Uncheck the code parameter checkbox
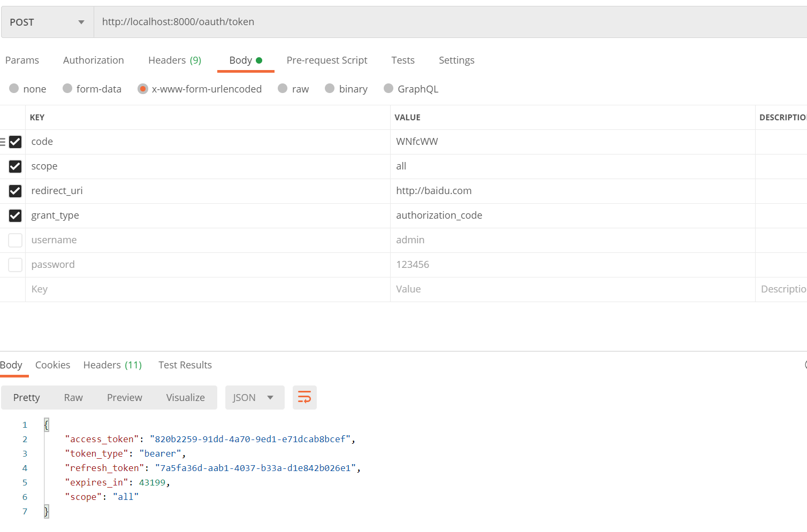Screen dimensions: 807x532 (15, 142)
